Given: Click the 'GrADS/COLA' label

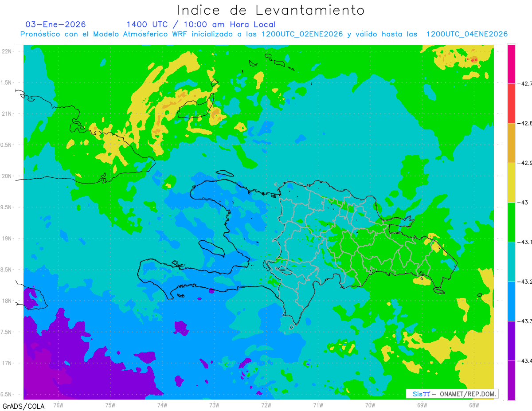Looking at the screenshot, I should (x=23, y=406).
